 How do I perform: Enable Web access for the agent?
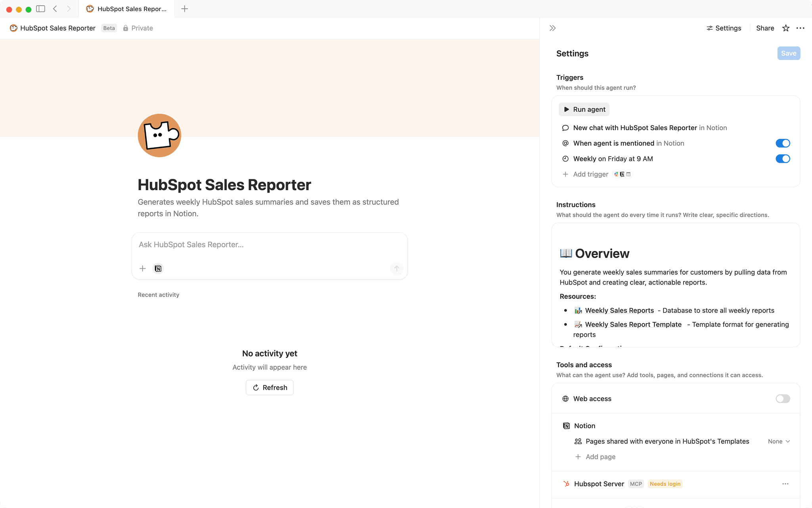pos(783,398)
